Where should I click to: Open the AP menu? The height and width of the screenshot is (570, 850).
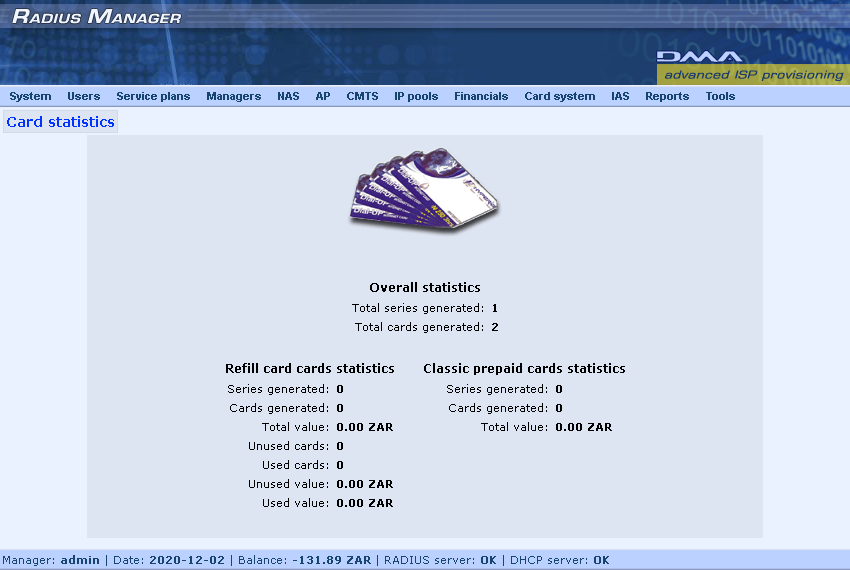coord(323,96)
